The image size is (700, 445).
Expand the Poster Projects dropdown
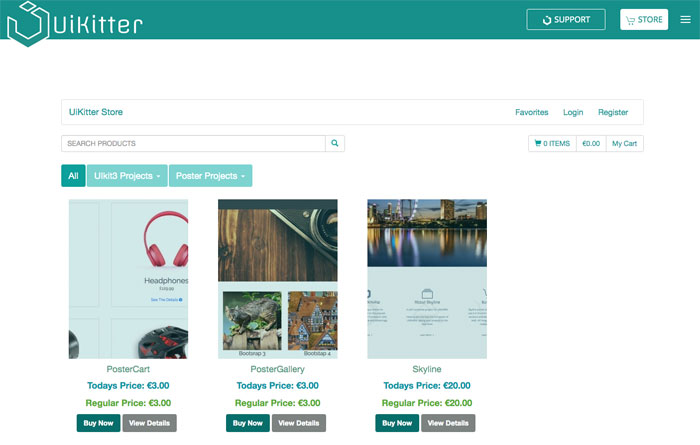[x=210, y=176]
